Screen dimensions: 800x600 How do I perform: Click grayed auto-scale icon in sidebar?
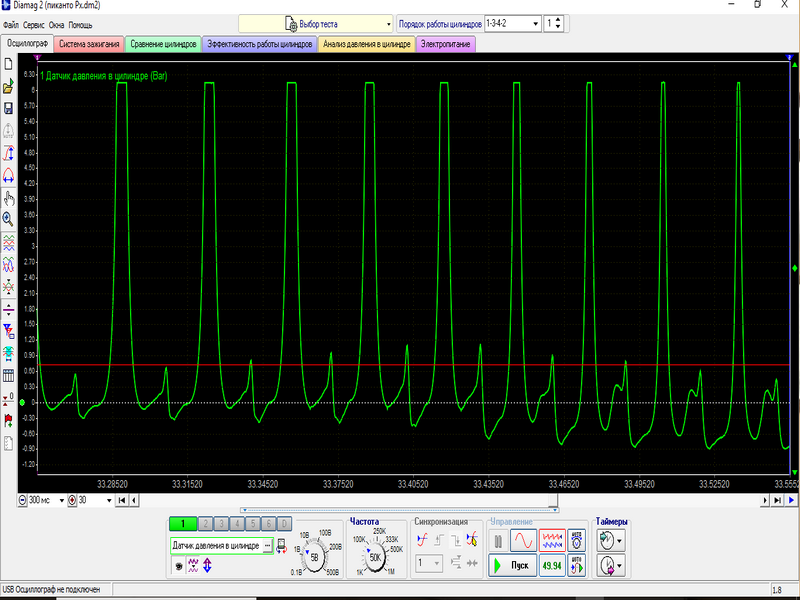click(x=8, y=131)
